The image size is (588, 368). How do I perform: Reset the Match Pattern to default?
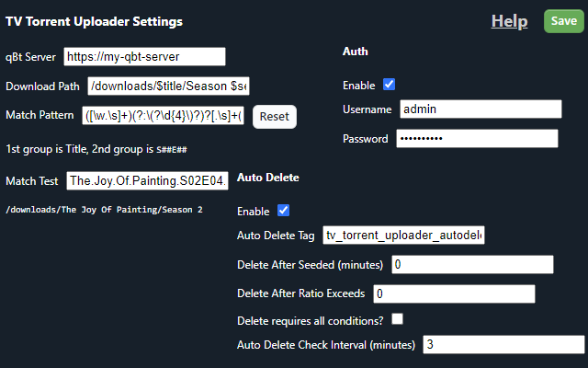point(274,117)
